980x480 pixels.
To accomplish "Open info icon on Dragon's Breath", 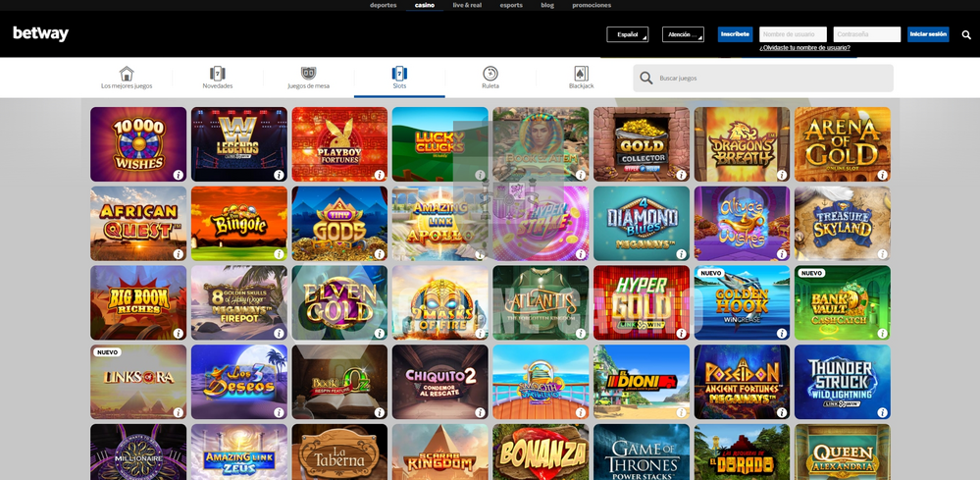I will point(782,175).
